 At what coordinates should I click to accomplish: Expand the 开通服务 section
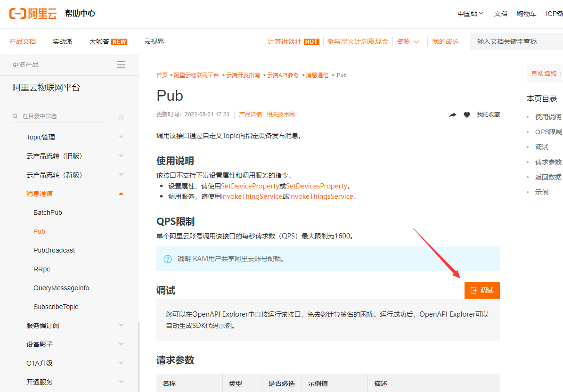pos(121,382)
